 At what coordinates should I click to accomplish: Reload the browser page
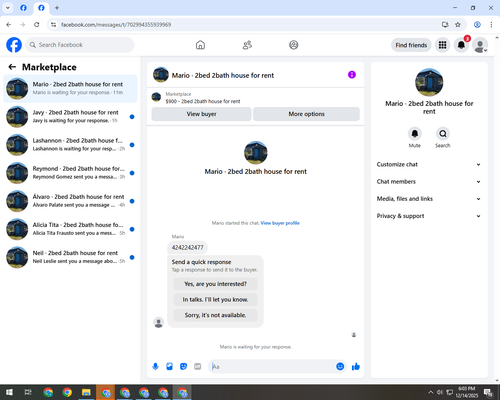pyautogui.click(x=37, y=25)
